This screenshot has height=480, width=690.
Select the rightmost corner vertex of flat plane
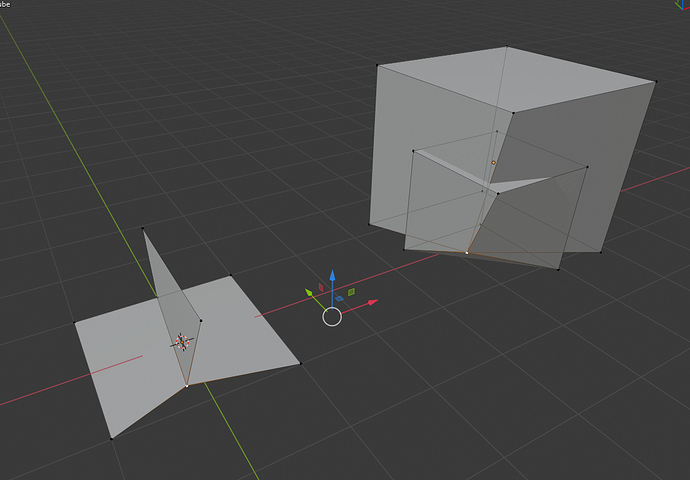[x=301, y=363]
